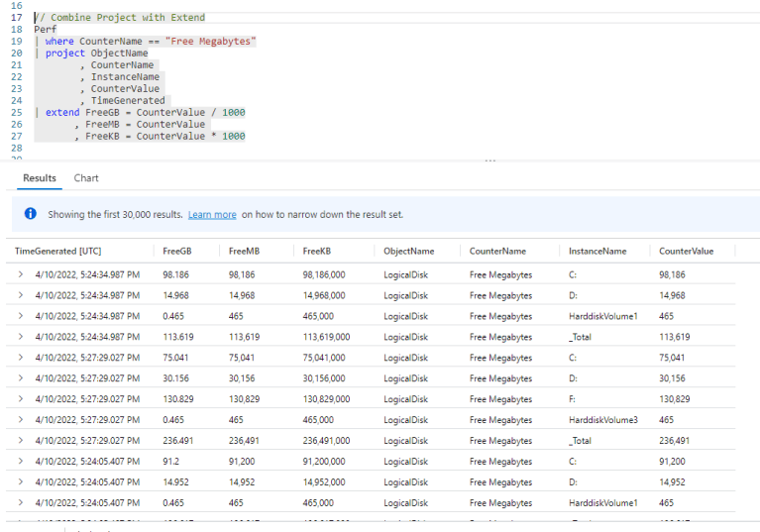760x532 pixels.
Task: Click the 'project' keyword in query
Action: 65,53
